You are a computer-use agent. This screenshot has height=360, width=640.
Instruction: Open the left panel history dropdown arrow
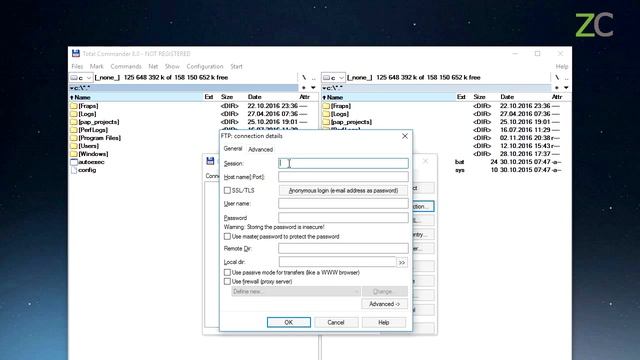coord(313,88)
